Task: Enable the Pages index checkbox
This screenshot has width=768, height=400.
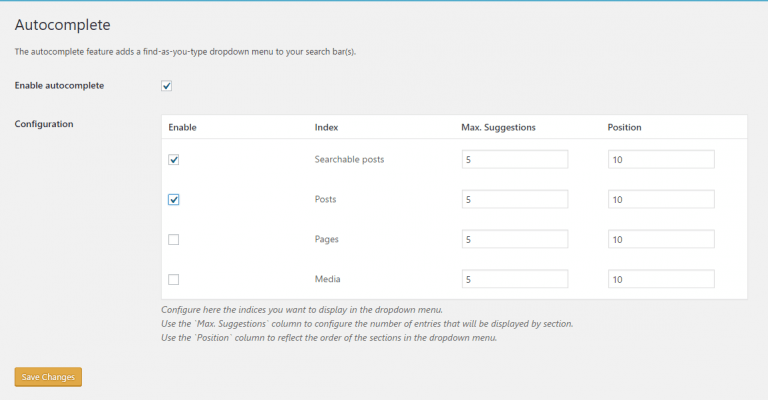Action: (173, 239)
